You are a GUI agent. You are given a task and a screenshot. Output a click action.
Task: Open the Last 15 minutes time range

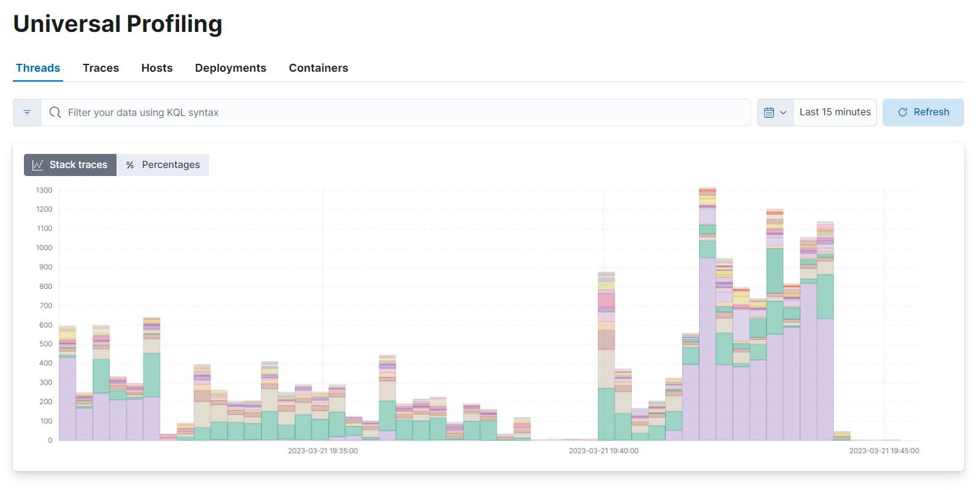835,112
